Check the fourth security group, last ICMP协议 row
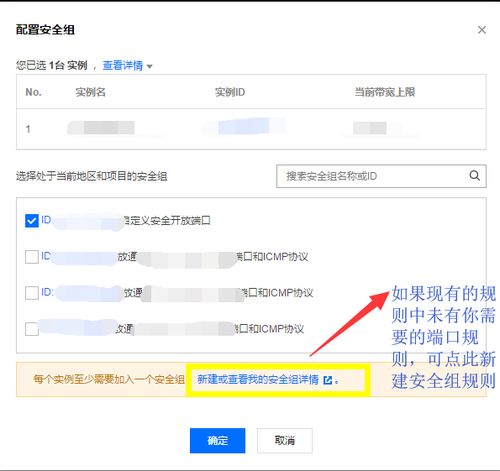The image size is (500, 471). click(32, 329)
